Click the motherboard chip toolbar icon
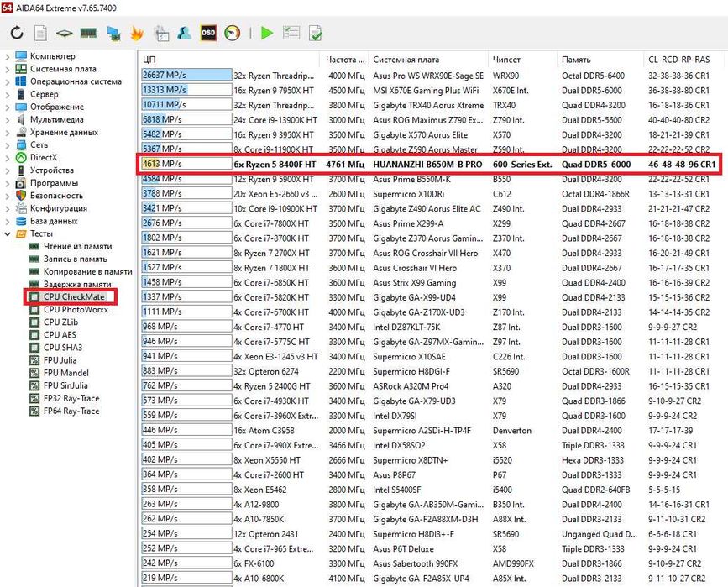 64,33
